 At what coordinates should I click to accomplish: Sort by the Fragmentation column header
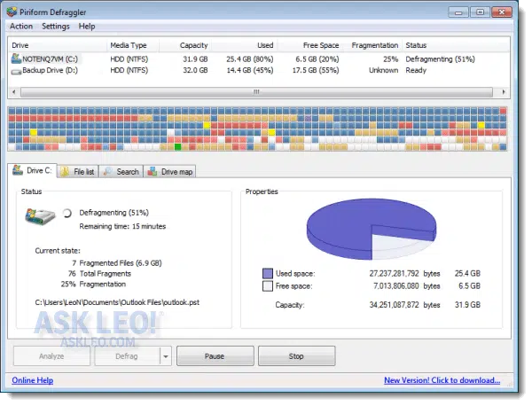[x=372, y=45]
